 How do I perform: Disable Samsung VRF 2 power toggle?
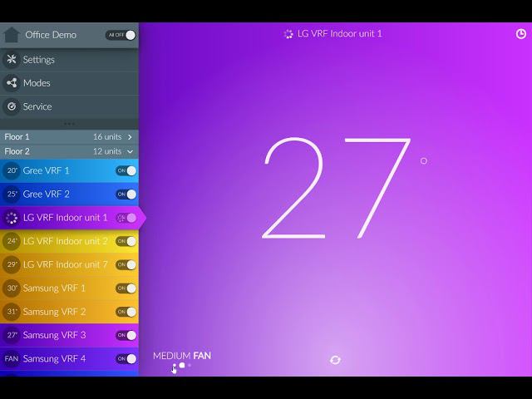click(x=126, y=312)
